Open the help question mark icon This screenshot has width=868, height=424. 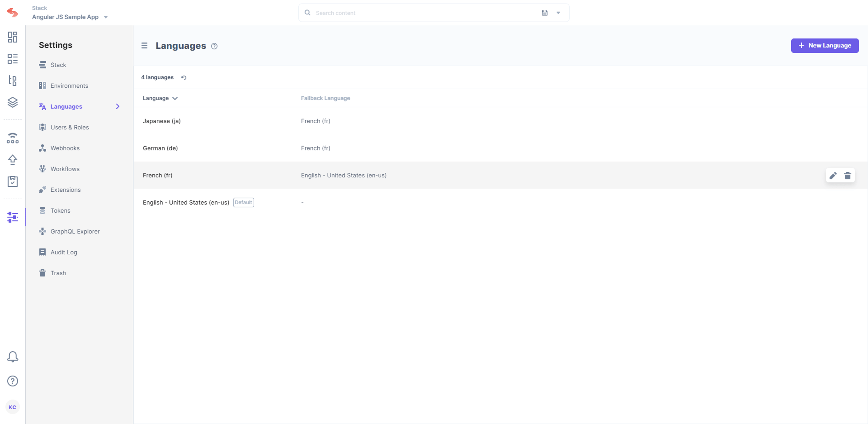click(12, 381)
